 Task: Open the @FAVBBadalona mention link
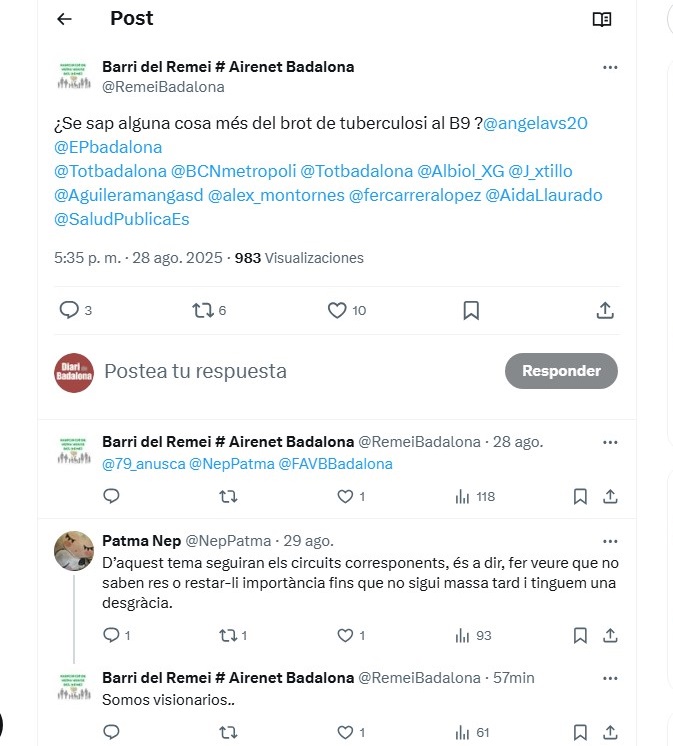click(x=335, y=464)
